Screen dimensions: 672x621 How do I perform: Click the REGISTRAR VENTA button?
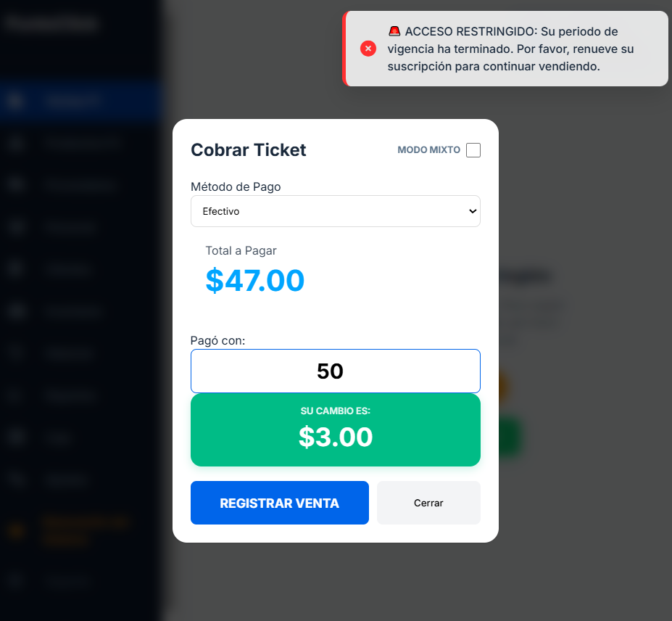click(x=279, y=502)
